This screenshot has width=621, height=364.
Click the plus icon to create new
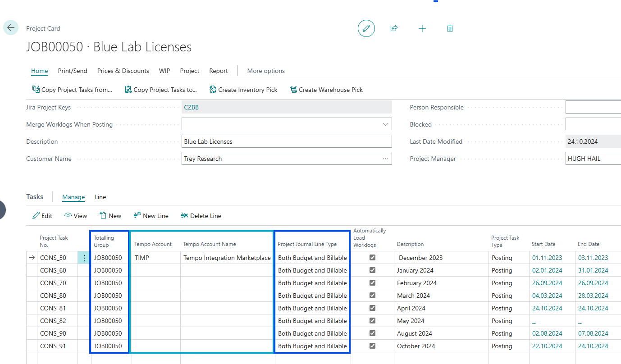pos(422,28)
